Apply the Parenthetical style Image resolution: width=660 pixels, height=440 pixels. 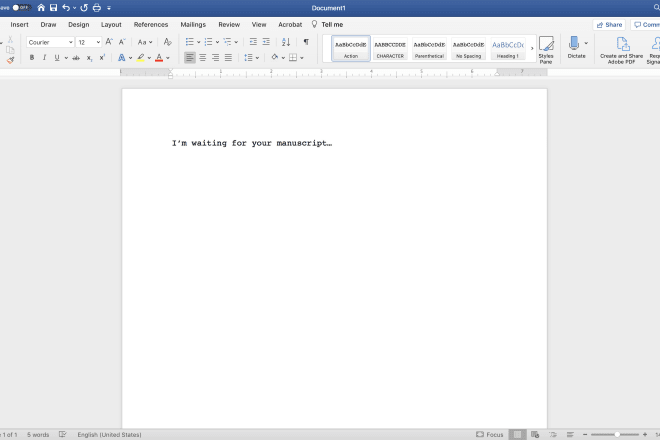click(429, 49)
